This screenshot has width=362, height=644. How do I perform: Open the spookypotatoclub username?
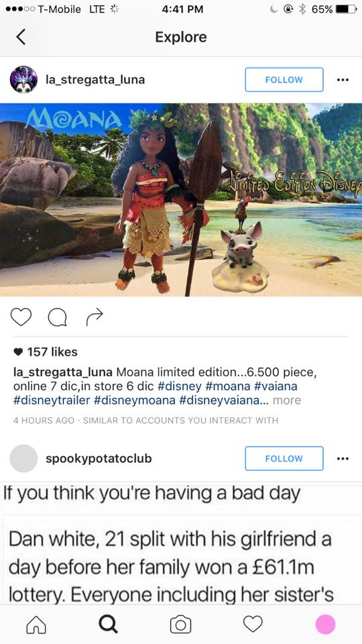pyautogui.click(x=99, y=458)
